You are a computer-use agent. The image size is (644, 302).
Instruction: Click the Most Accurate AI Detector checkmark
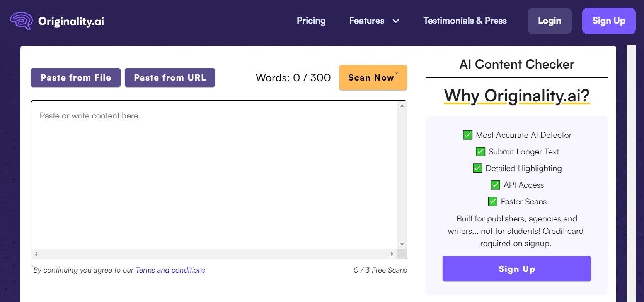(x=468, y=135)
